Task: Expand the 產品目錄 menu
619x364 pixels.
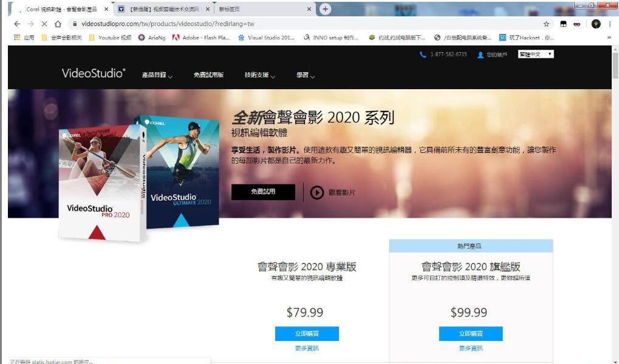Action: tap(157, 75)
